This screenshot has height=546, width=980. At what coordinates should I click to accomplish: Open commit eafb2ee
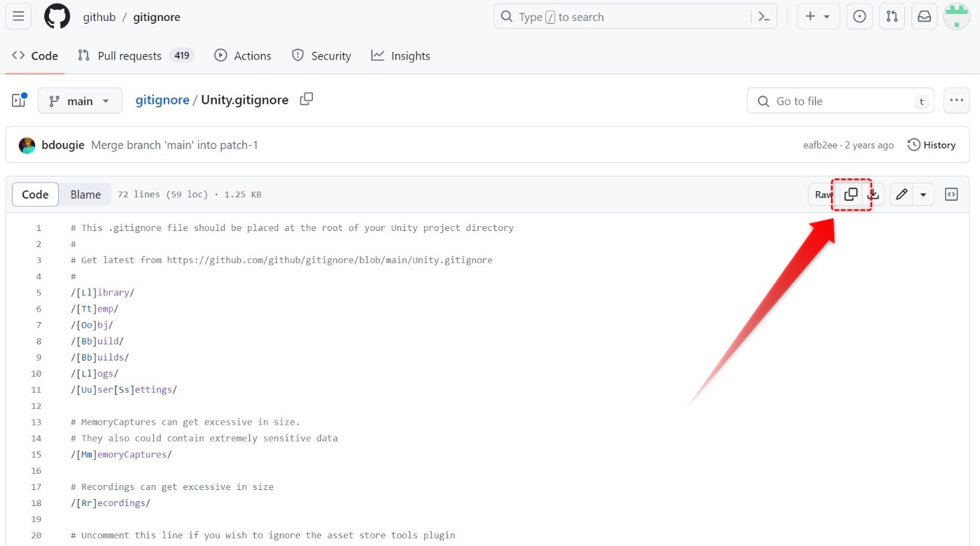820,145
